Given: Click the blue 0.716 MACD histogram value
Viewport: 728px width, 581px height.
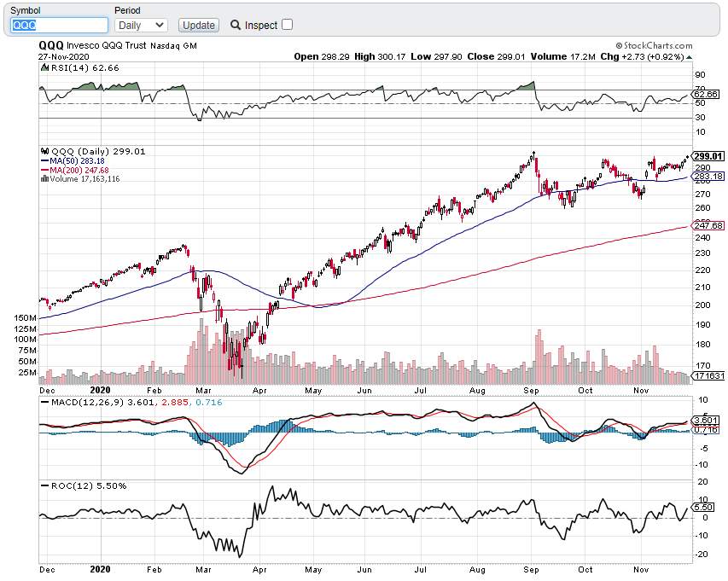Looking at the screenshot, I should click(x=209, y=403).
